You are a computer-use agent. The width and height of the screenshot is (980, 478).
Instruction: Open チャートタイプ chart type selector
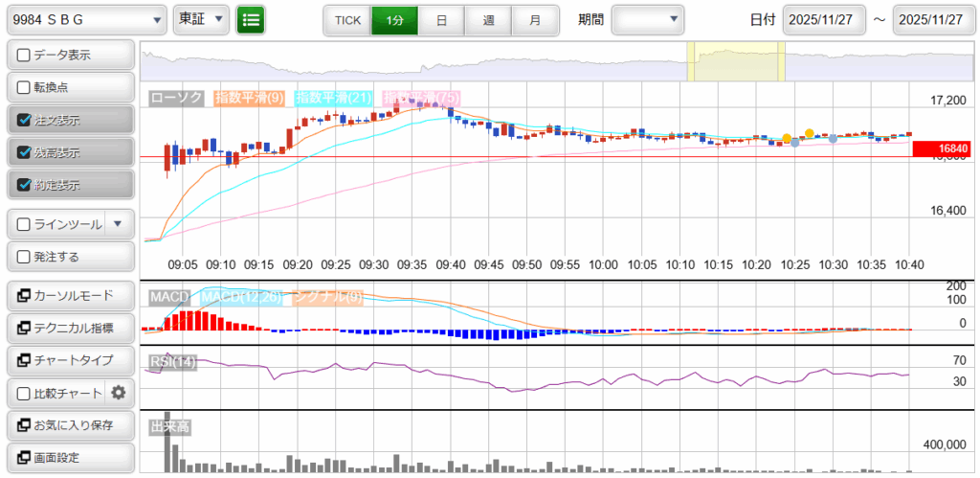pos(70,360)
